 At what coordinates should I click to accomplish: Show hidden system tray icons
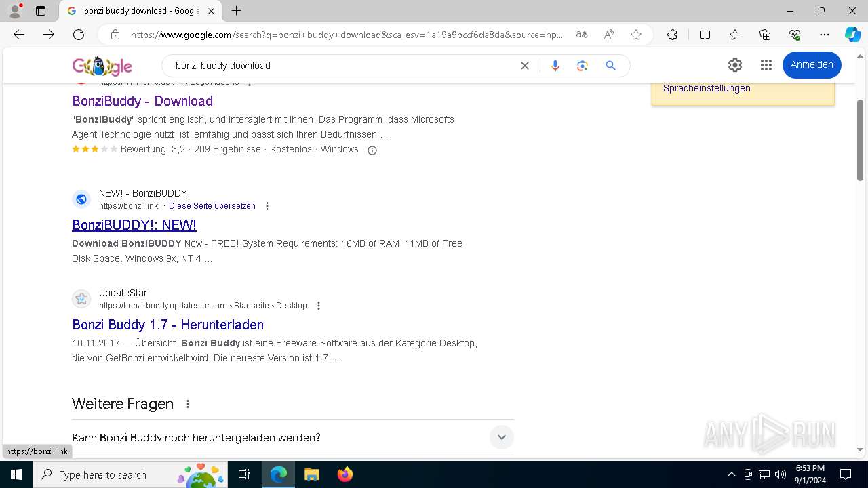pyautogui.click(x=731, y=474)
